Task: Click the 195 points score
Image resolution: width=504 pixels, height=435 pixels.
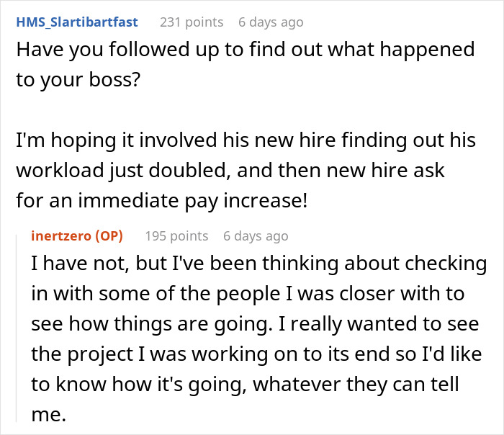Action: pyautogui.click(x=176, y=236)
